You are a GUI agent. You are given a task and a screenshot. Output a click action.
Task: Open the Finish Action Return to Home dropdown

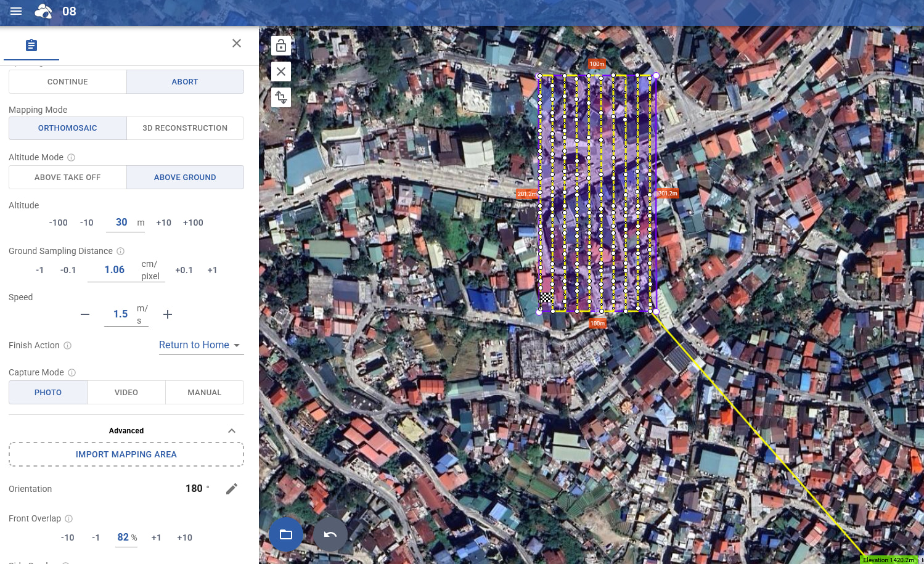(x=200, y=345)
